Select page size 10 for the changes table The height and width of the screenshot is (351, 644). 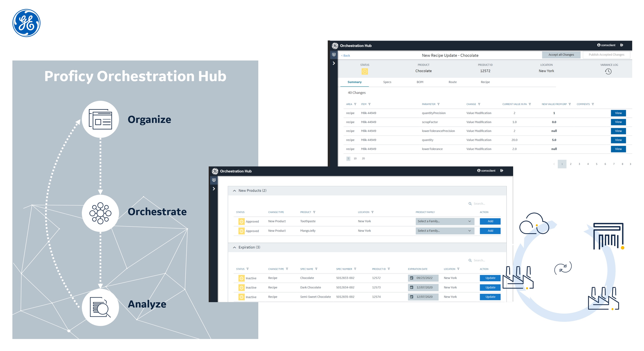[355, 158]
